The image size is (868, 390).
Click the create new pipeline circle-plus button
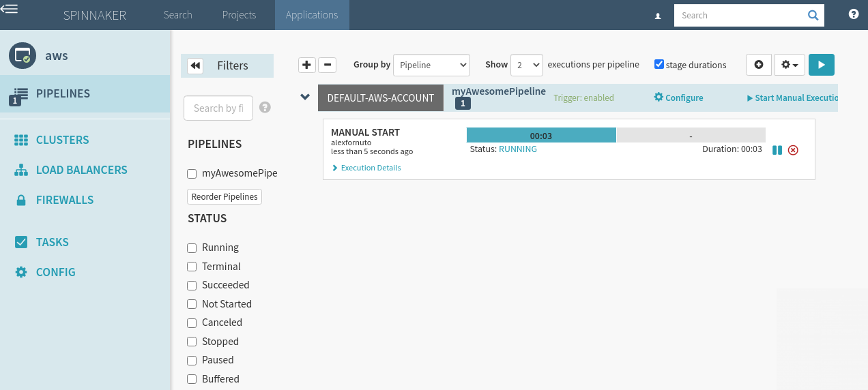(x=759, y=65)
